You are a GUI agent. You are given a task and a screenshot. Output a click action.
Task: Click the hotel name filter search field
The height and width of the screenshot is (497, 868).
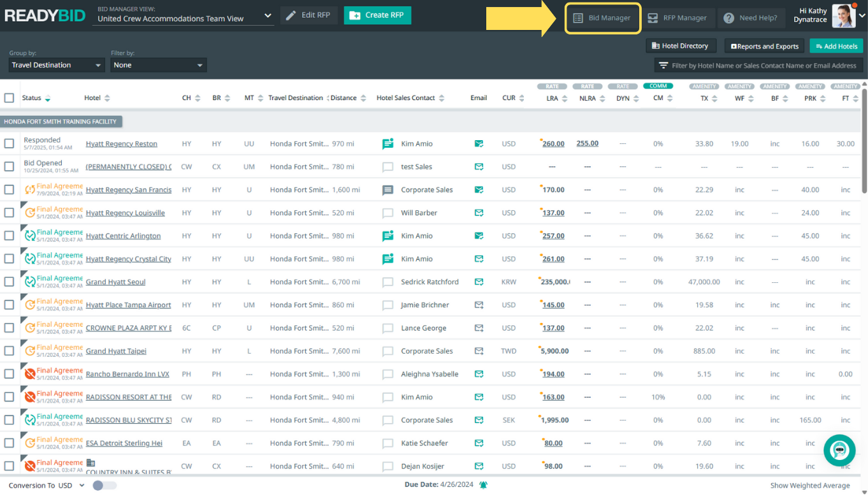point(758,66)
